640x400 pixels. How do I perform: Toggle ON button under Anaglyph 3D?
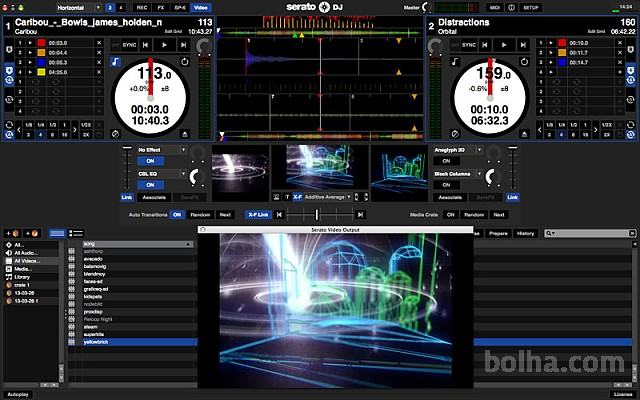[446, 161]
